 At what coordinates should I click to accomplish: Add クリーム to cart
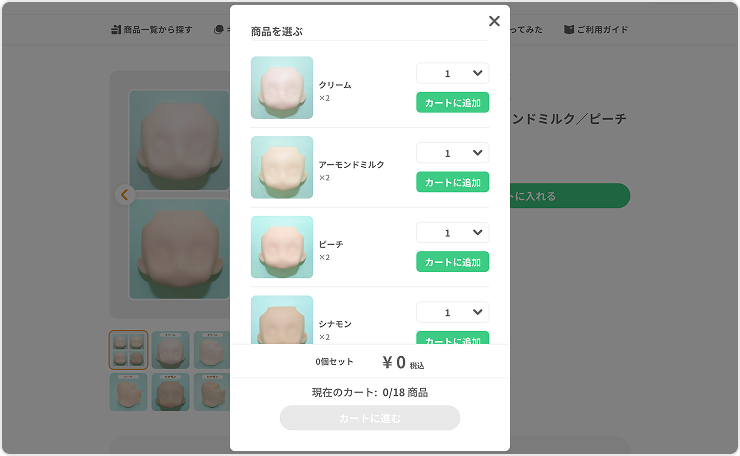click(x=452, y=102)
